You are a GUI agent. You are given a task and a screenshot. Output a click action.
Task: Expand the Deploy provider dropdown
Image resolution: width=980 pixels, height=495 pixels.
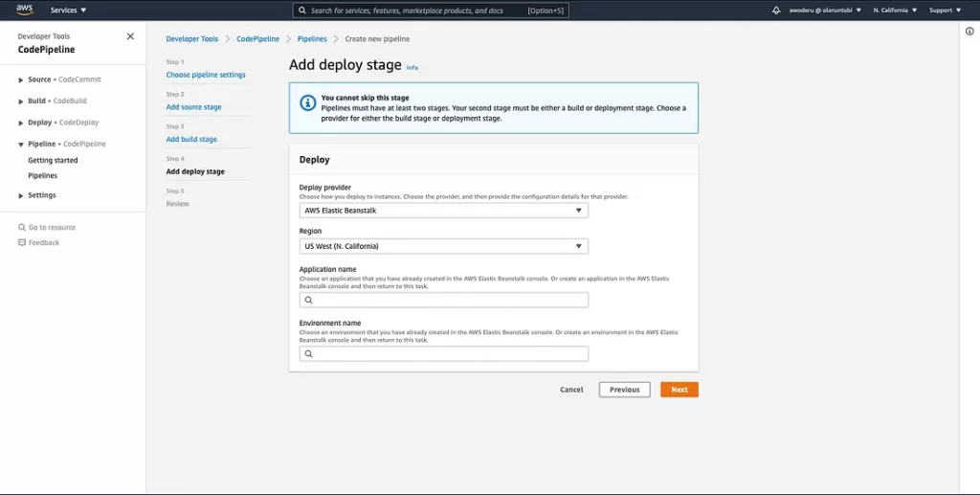443,211
